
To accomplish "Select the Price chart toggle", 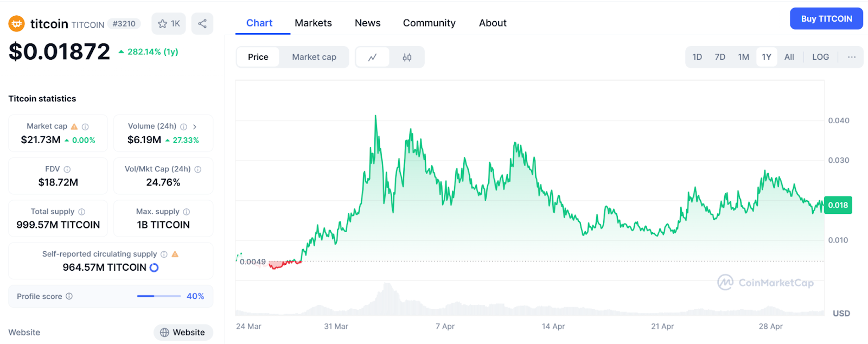I will pyautogui.click(x=258, y=57).
